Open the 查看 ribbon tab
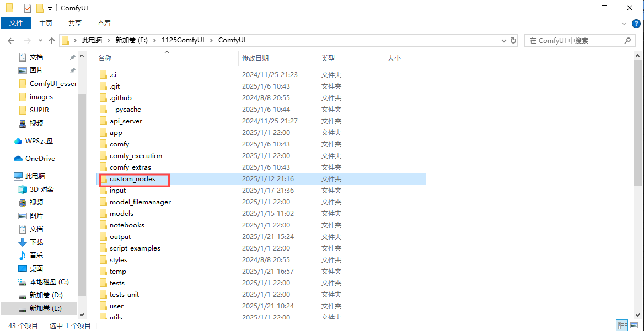The height and width of the screenshot is (331, 644). [x=104, y=23]
